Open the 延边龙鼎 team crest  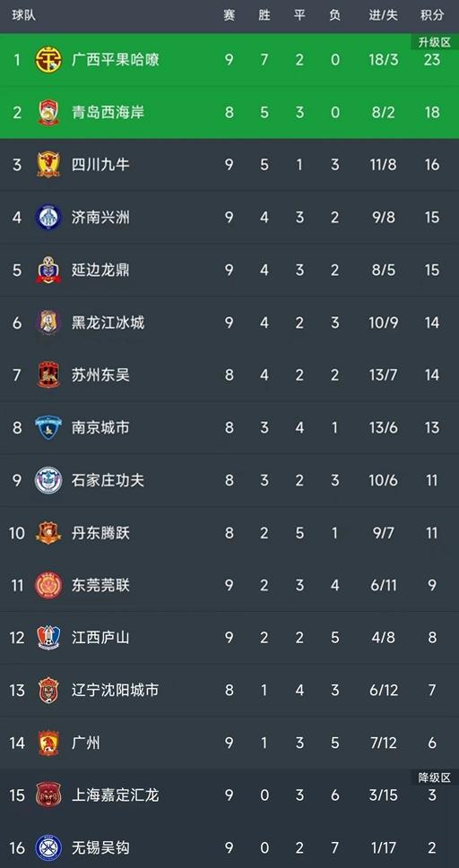pos(48,271)
